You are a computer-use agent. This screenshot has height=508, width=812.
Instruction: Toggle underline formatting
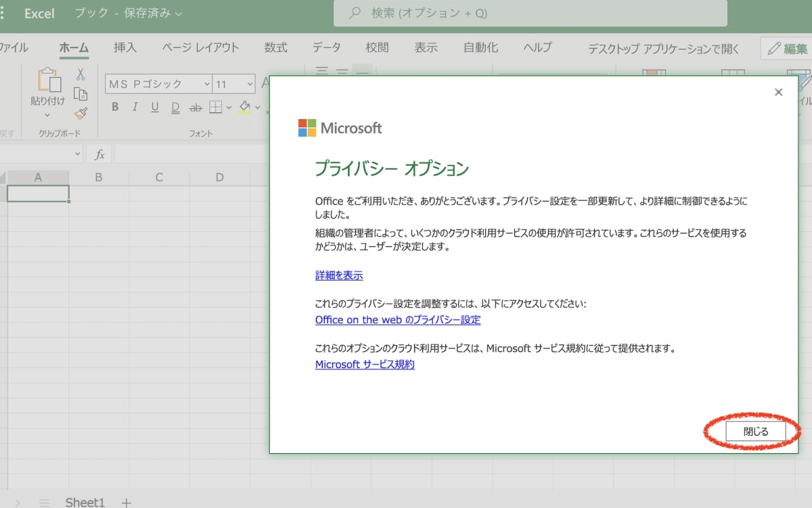point(155,107)
